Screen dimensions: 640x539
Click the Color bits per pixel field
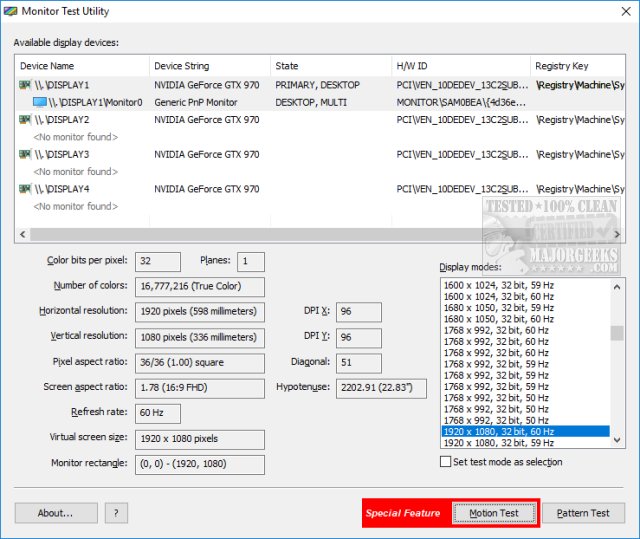click(158, 262)
